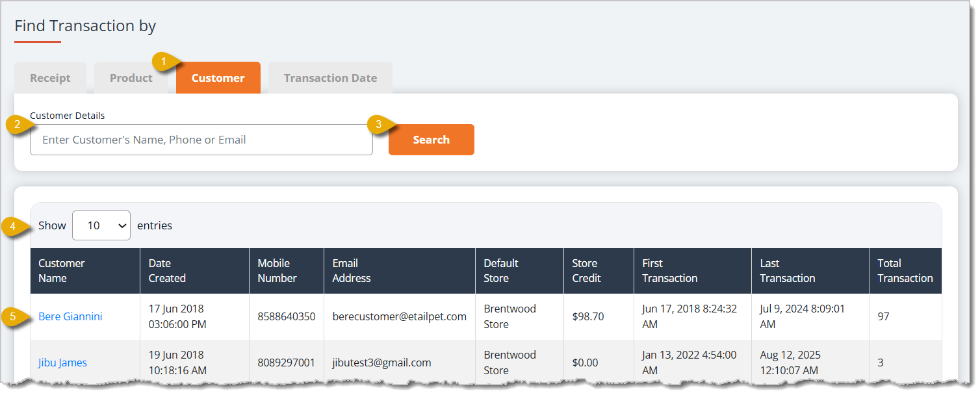Click the Customer Details label
980x395 pixels.
coord(68,116)
